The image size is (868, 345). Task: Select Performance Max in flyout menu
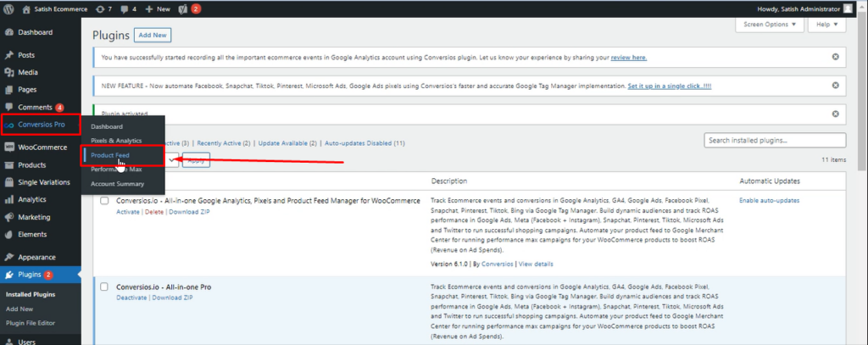click(116, 170)
